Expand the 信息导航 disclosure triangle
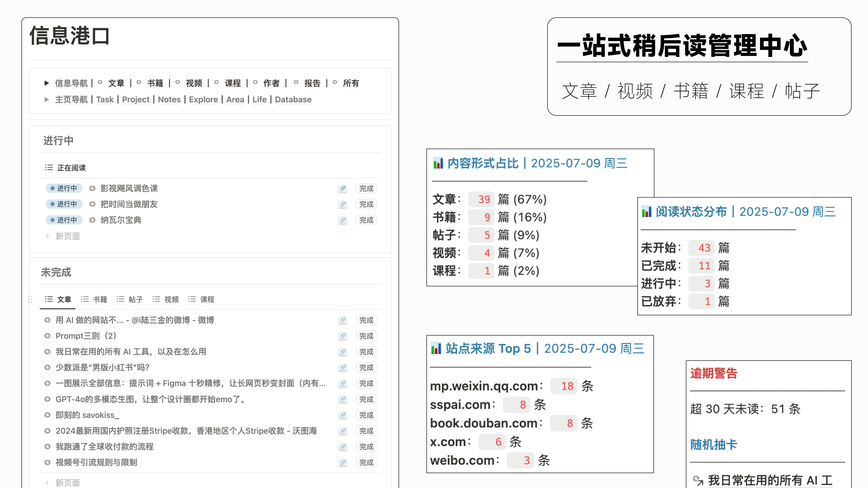Screen dimensions: 868x488 click(47, 83)
